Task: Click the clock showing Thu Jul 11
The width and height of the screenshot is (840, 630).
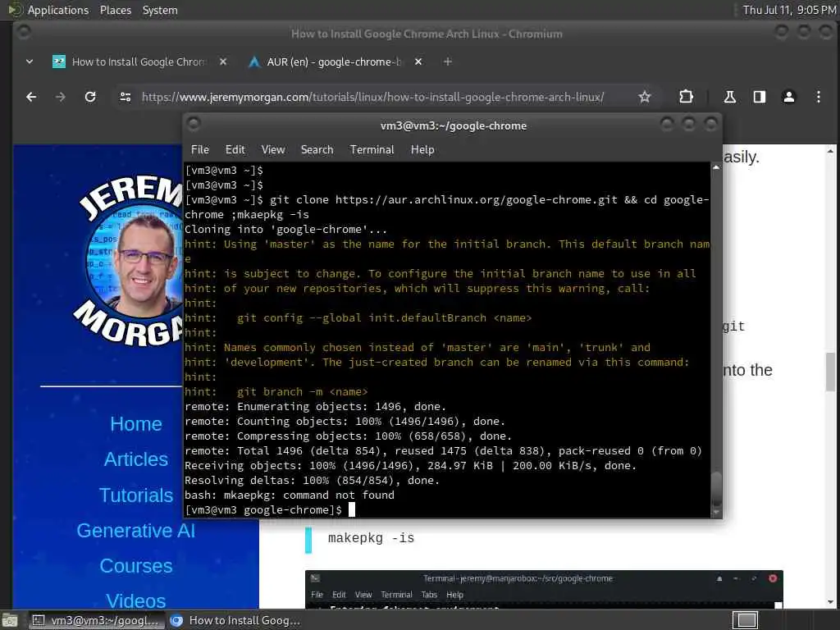Action: 789,10
